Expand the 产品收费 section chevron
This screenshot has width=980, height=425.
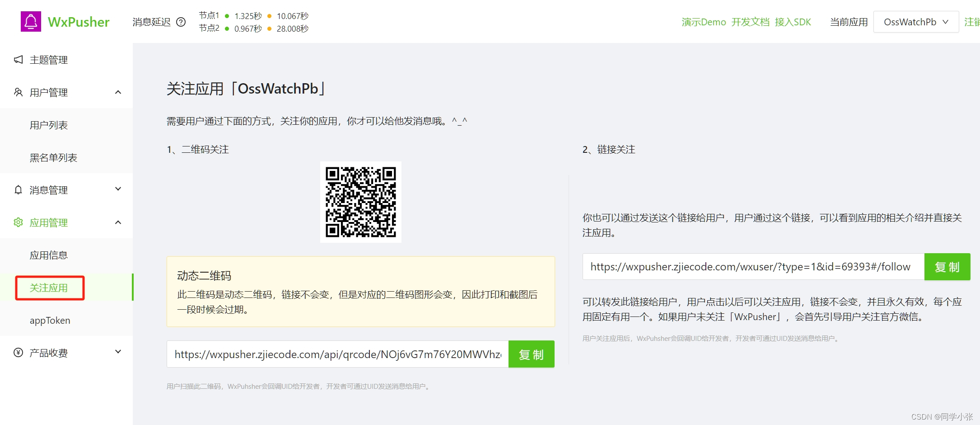pos(118,352)
